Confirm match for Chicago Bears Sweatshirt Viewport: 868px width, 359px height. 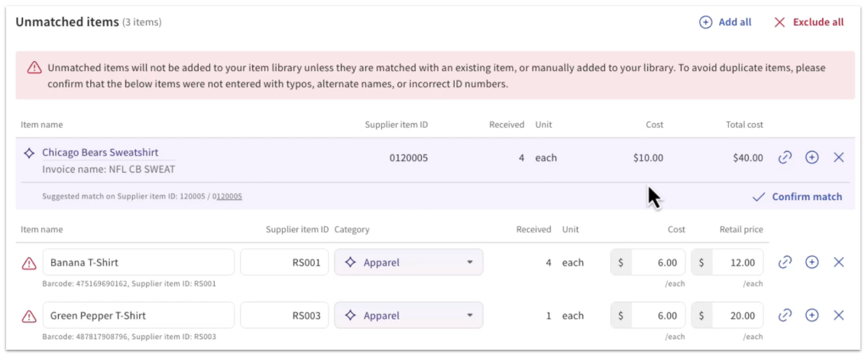pyautogui.click(x=798, y=197)
